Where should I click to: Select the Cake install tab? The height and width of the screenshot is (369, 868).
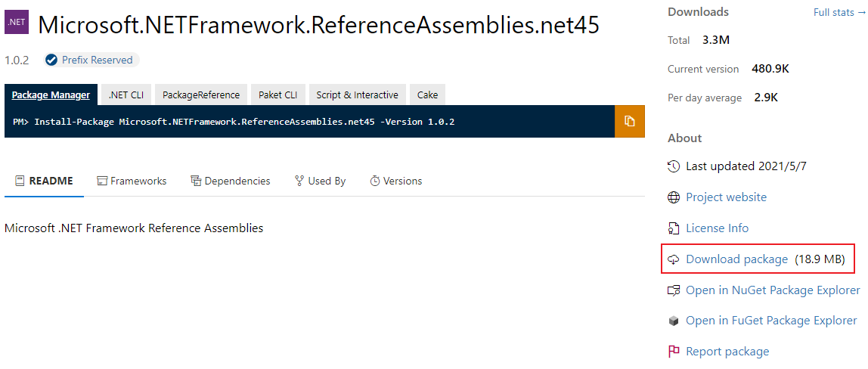click(x=427, y=95)
